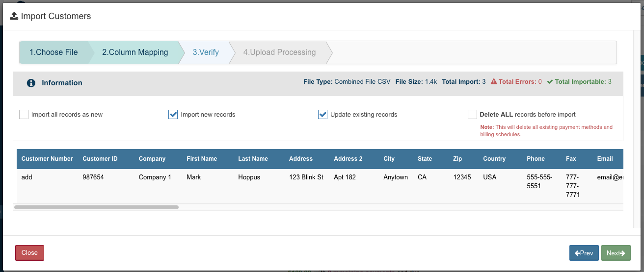This screenshot has height=272, width=644.
Task: Click the horizontal table scrollbar
Action: (x=97, y=207)
